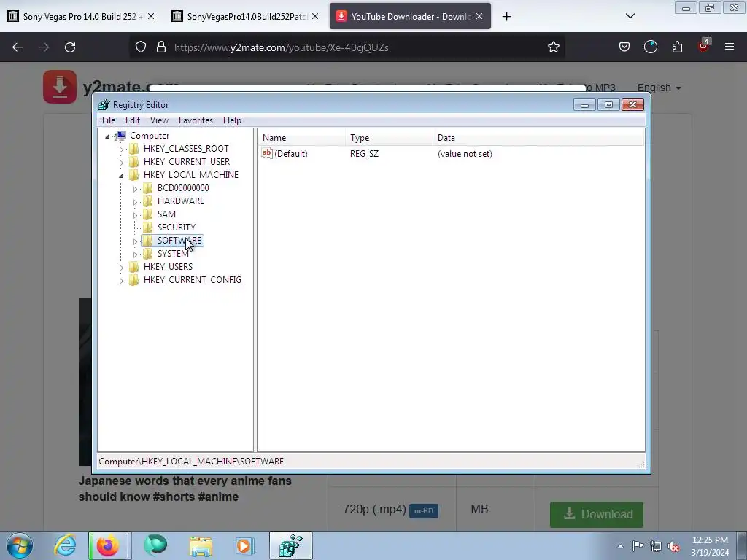Screen dimensions: 747x560
Task: Expand the SAM key arrow
Action: [x=135, y=215]
